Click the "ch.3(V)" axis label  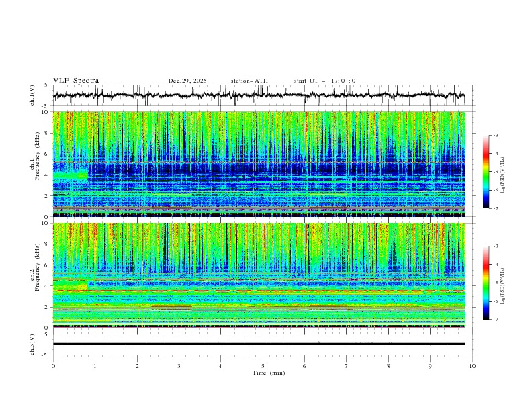(x=32, y=345)
